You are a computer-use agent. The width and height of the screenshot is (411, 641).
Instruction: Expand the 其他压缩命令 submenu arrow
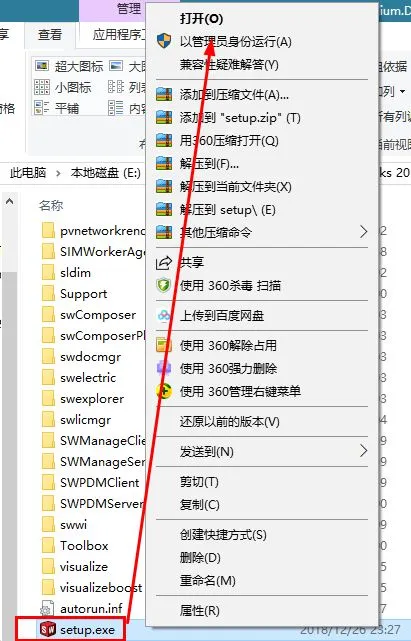click(x=363, y=232)
